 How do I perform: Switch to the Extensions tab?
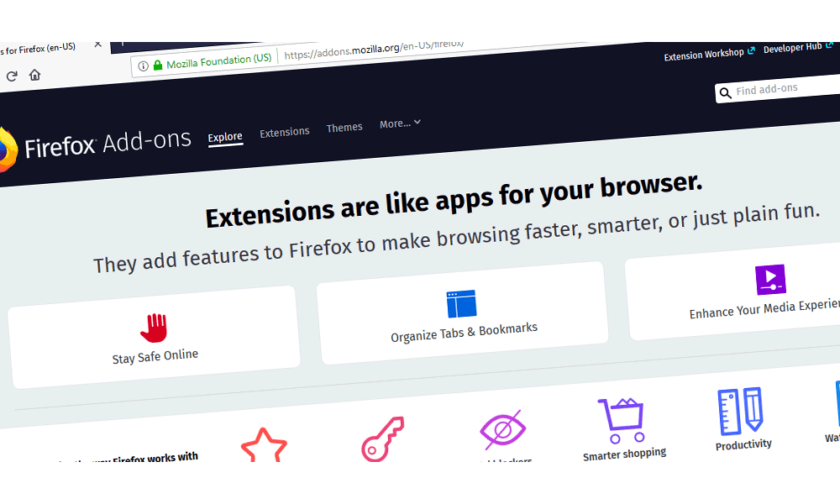[x=284, y=131]
